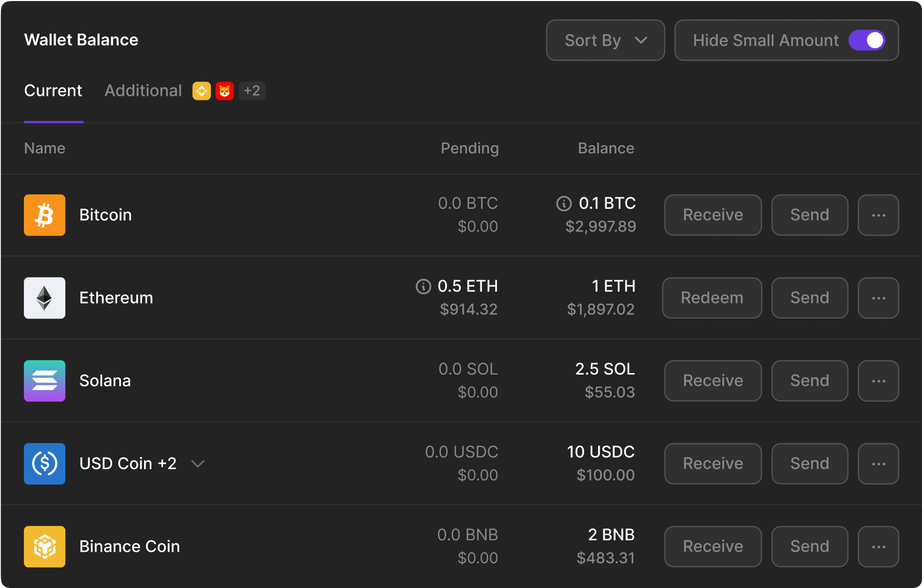
Task: Click the USD Coin logo icon
Action: pos(45,464)
